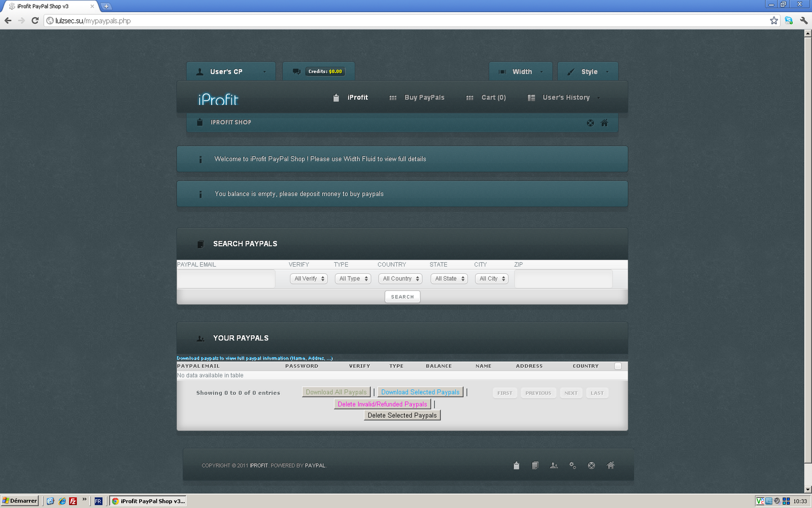Viewport: 812px width, 508px height.
Task: Open a new browser tab
Action: click(106, 7)
